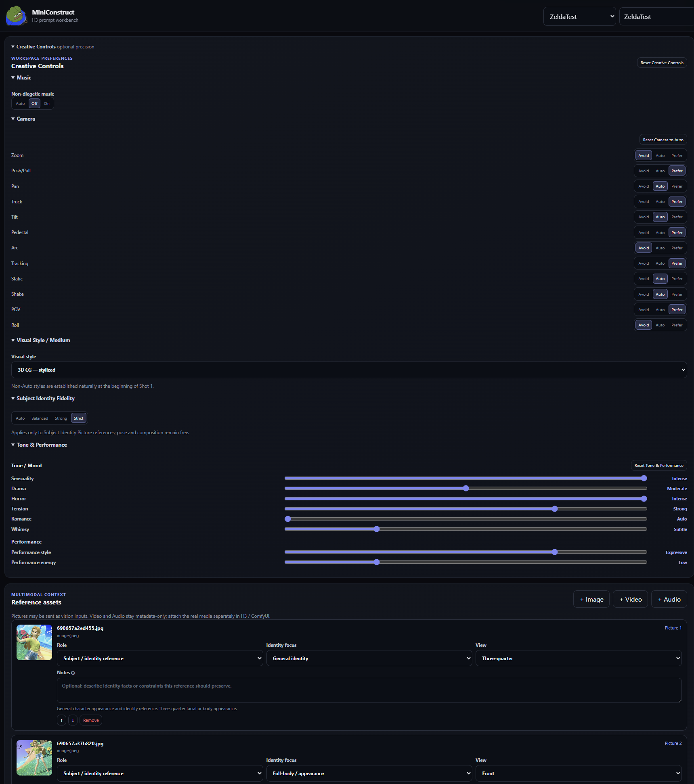Set Arc to Prefer

point(677,248)
